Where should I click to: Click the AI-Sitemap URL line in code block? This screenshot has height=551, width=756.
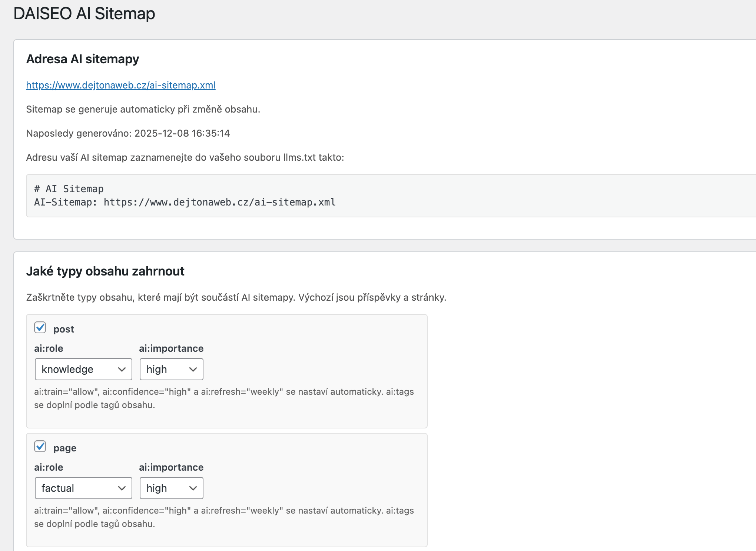pos(185,202)
